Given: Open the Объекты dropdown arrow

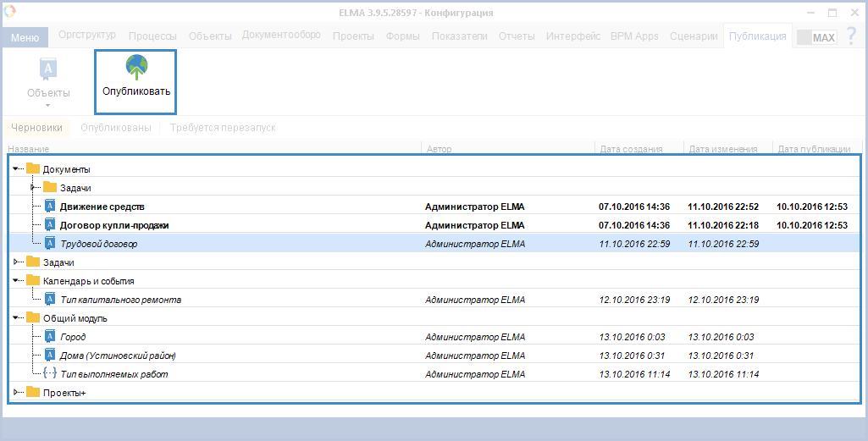Looking at the screenshot, I should 48,105.
